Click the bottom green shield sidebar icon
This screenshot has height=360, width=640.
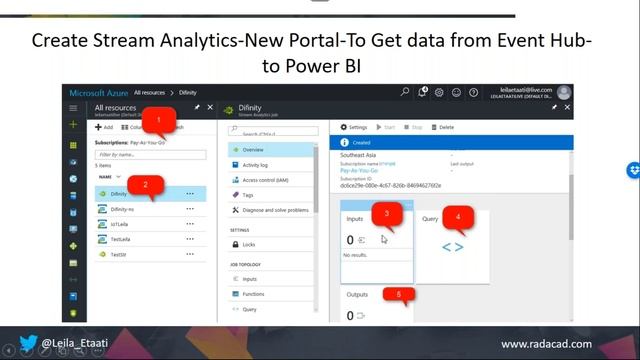click(73, 313)
